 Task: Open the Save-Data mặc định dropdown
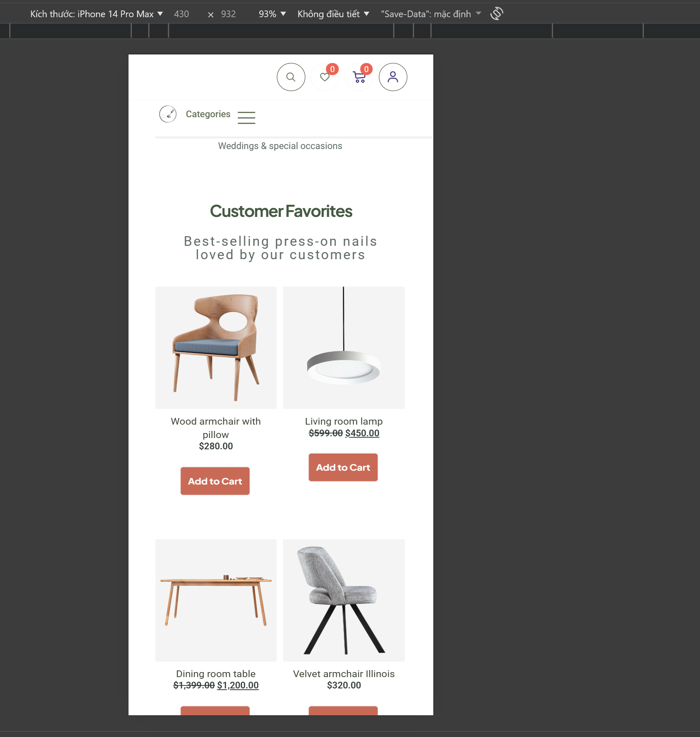point(431,14)
